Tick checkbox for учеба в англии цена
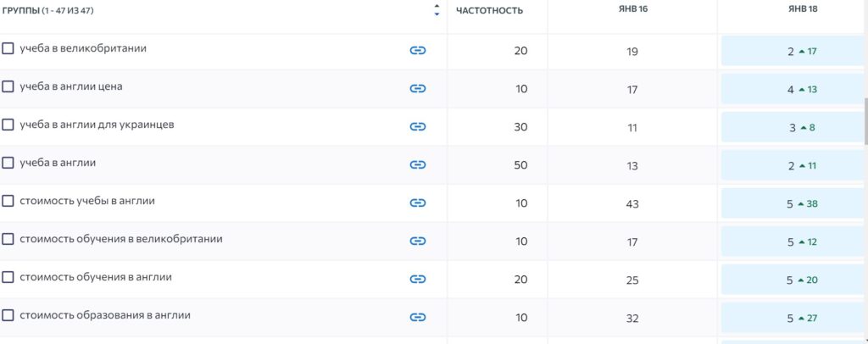The width and height of the screenshot is (868, 344). coord(8,86)
